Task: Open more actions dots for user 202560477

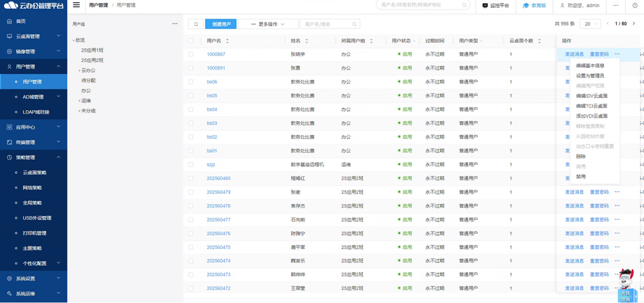Action: [617, 220]
